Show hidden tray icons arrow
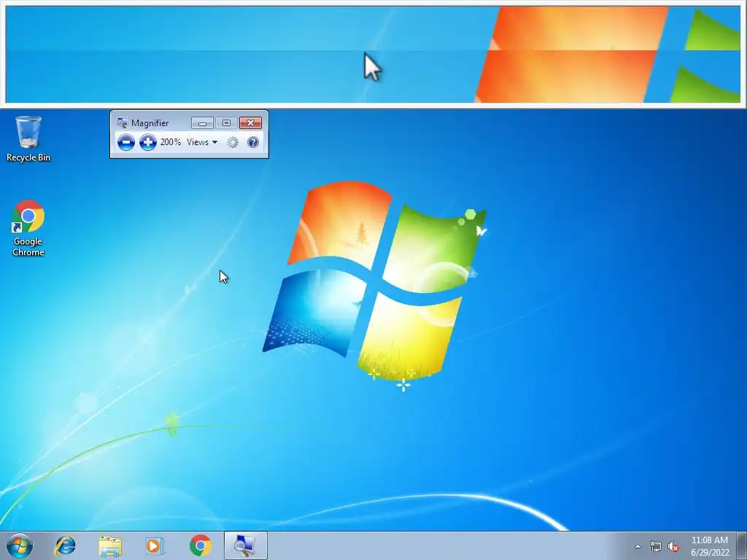Image resolution: width=747 pixels, height=560 pixels. click(x=638, y=546)
